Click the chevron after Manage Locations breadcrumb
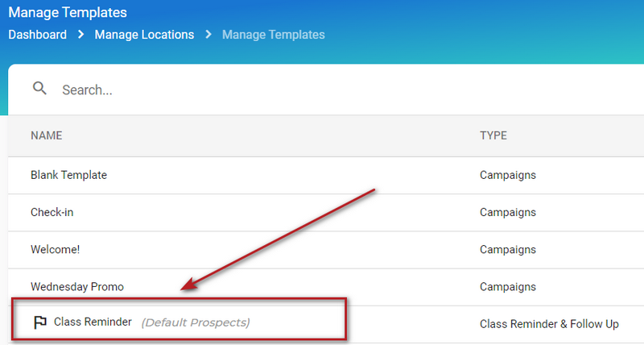 [208, 35]
